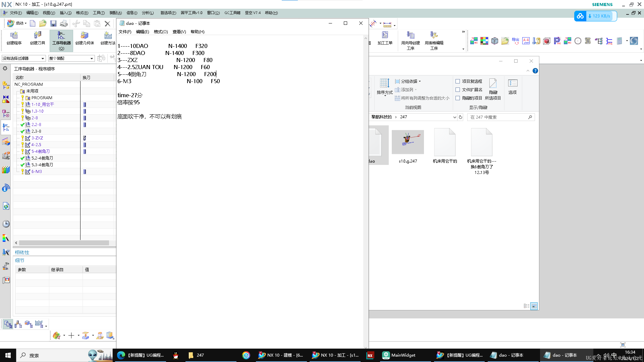
Task: Save the NX part with the floppy icon
Action: [x=53, y=23]
